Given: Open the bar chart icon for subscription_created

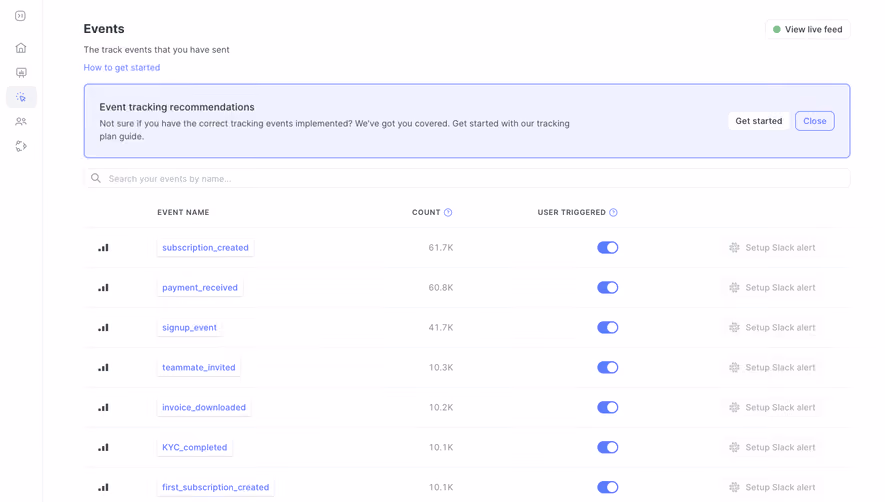Looking at the screenshot, I should click(103, 247).
